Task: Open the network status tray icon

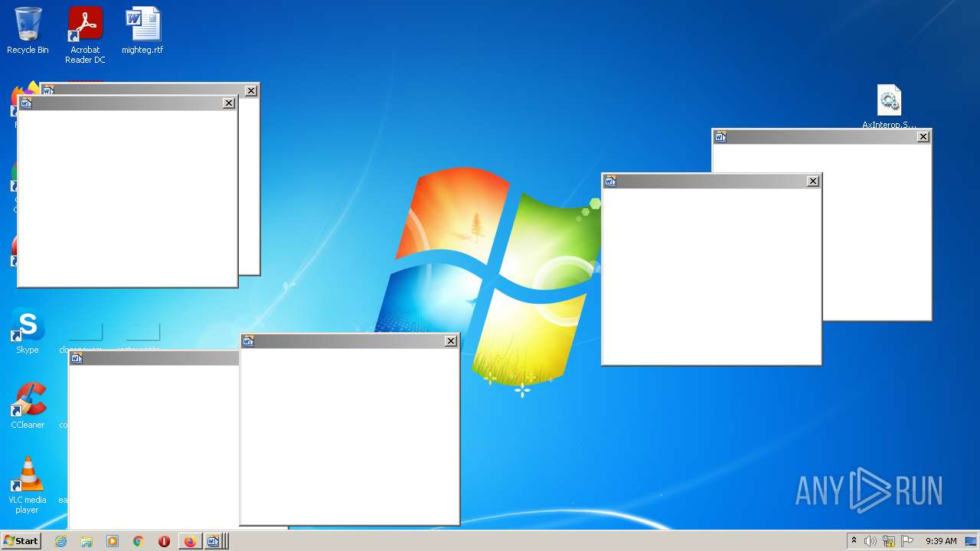Action: [889, 541]
